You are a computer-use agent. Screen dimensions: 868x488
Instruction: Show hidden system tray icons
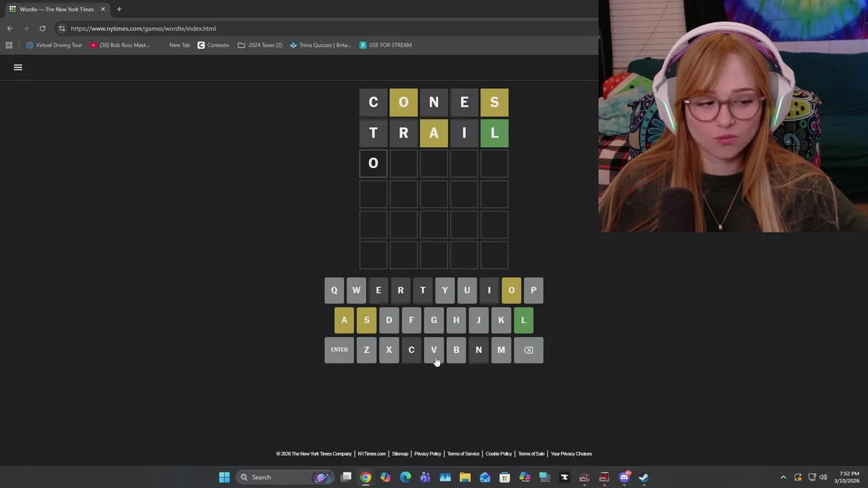pos(783,477)
